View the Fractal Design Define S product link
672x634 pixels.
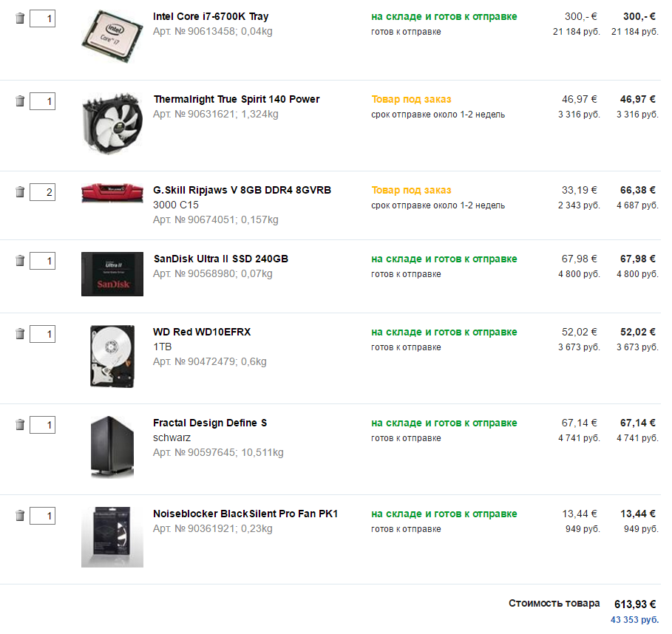[x=210, y=423]
